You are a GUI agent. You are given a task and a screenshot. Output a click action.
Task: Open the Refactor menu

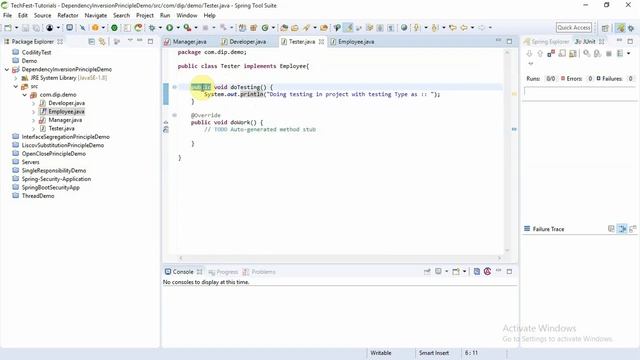click(68, 16)
